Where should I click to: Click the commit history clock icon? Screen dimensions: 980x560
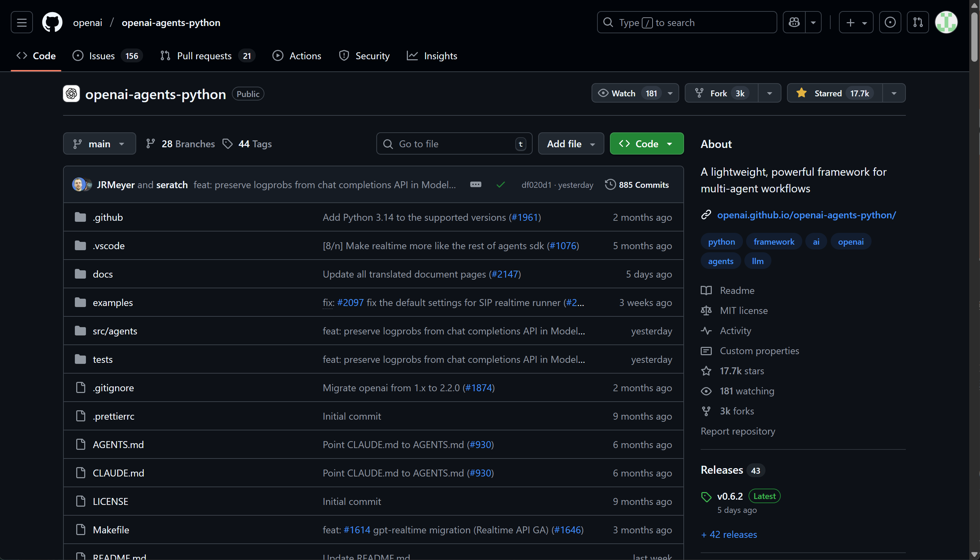(x=610, y=185)
